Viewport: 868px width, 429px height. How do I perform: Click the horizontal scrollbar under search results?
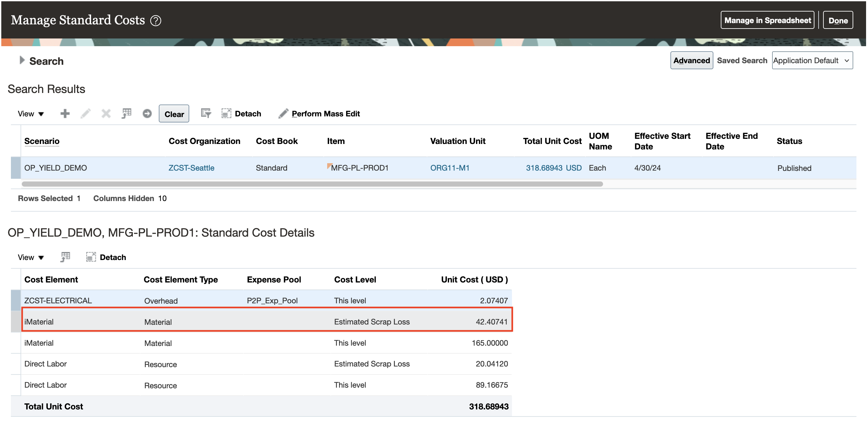[x=312, y=184]
